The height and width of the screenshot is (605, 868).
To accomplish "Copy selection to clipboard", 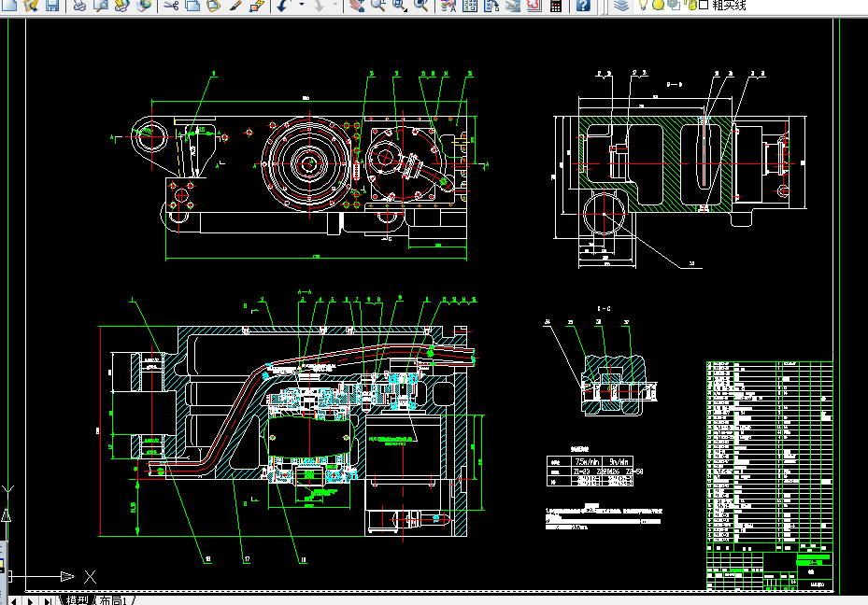I will 192,6.
